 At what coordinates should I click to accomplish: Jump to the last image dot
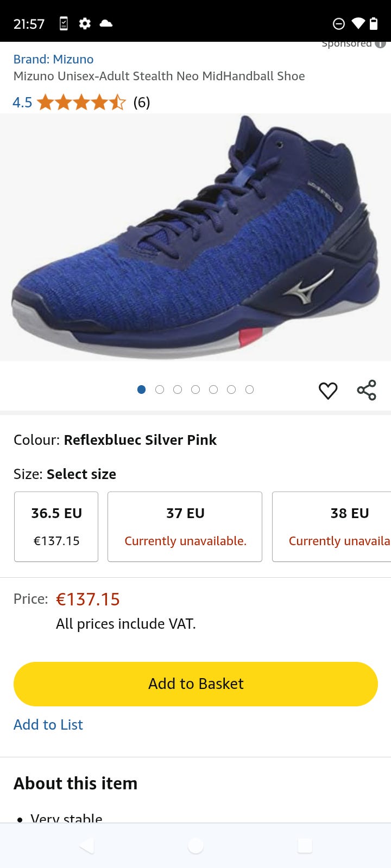click(249, 390)
